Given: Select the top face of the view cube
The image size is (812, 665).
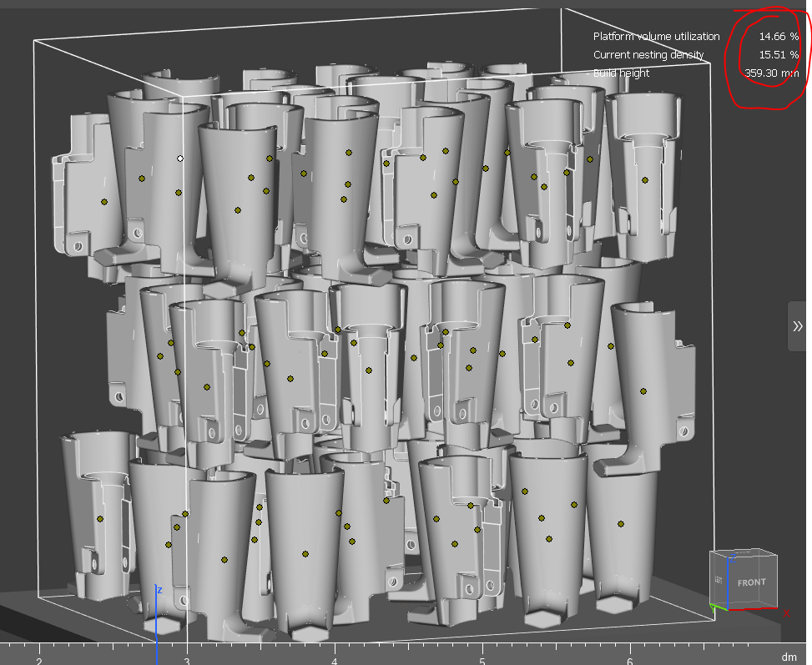Looking at the screenshot, I should pos(744,553).
